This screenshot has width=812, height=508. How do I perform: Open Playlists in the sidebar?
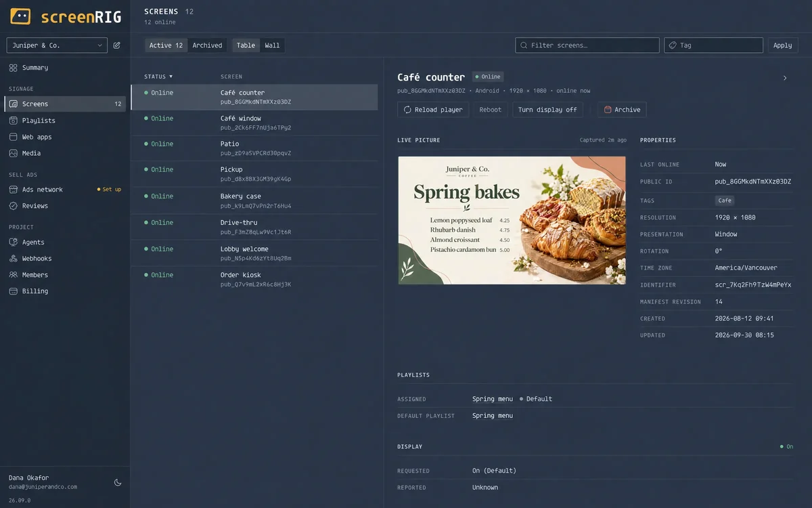pyautogui.click(x=65, y=121)
